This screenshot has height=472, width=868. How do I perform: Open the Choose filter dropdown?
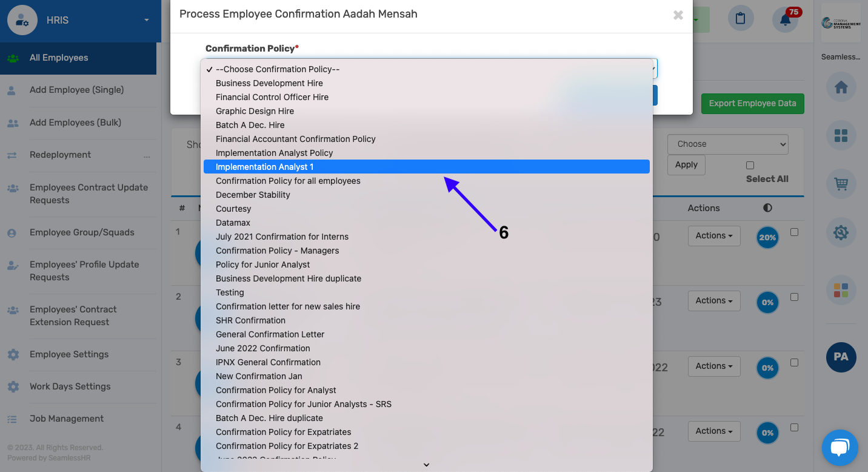(727, 144)
